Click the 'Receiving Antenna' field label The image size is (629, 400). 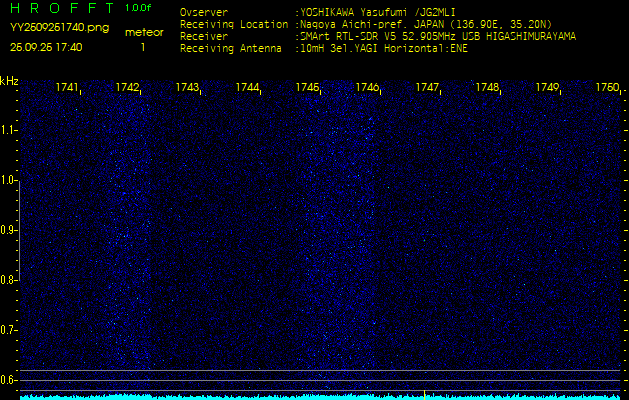[x=231, y=49]
